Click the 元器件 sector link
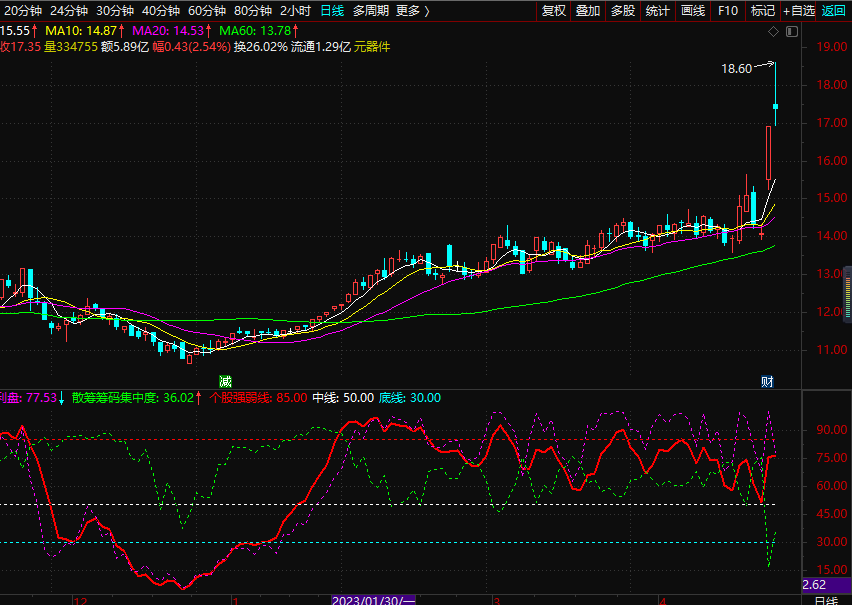Viewport: 852px width, 605px height. coord(372,46)
